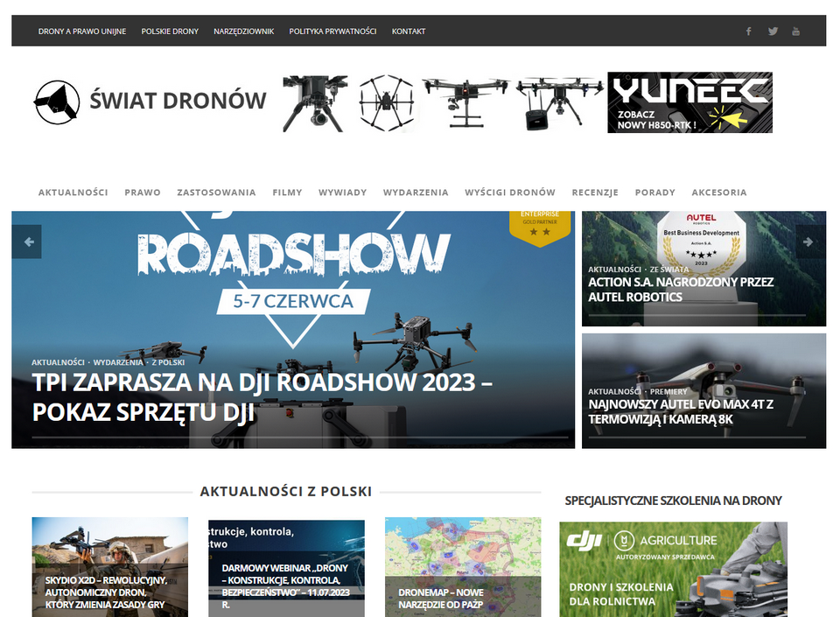Select the Akcesoria category
The height and width of the screenshot is (617, 840).
click(x=719, y=193)
